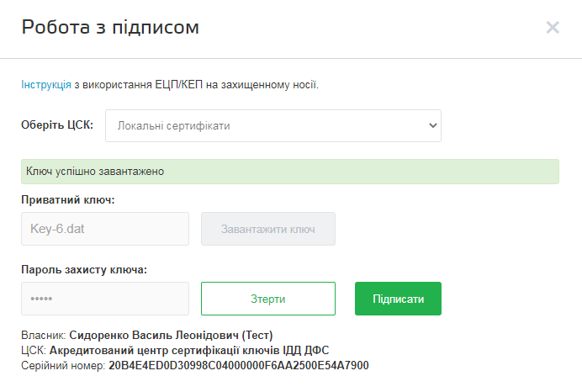
Task: Open the Локальні сертифікати dropdown
Action: tap(272, 125)
